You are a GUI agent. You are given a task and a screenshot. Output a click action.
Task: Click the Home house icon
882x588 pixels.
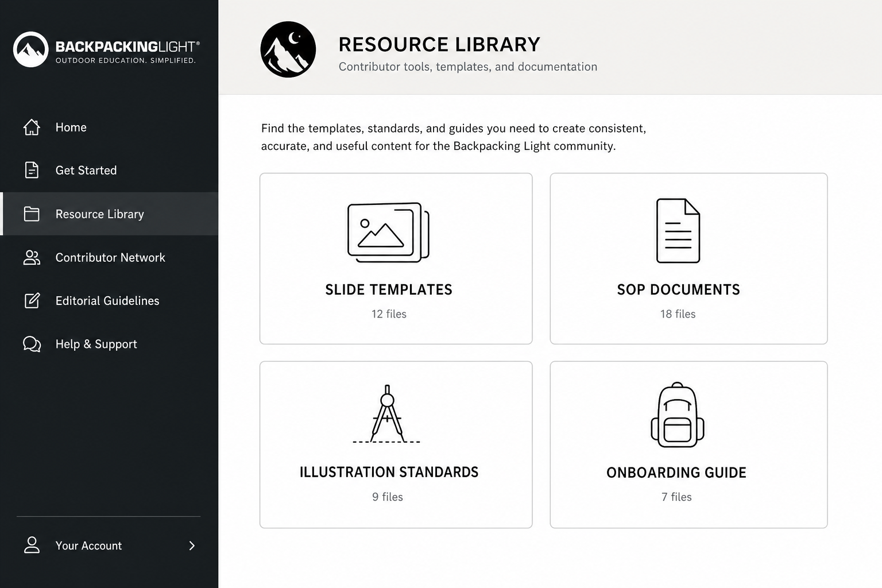click(x=32, y=127)
